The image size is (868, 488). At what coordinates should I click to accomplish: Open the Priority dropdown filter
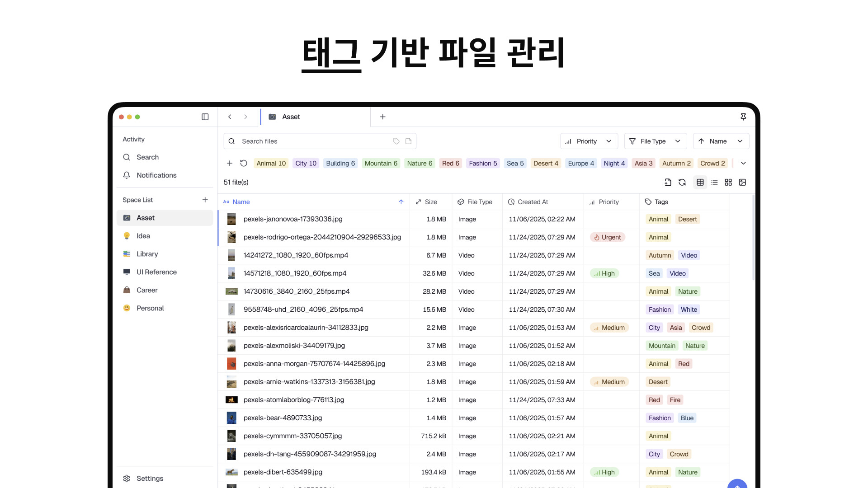click(x=589, y=141)
